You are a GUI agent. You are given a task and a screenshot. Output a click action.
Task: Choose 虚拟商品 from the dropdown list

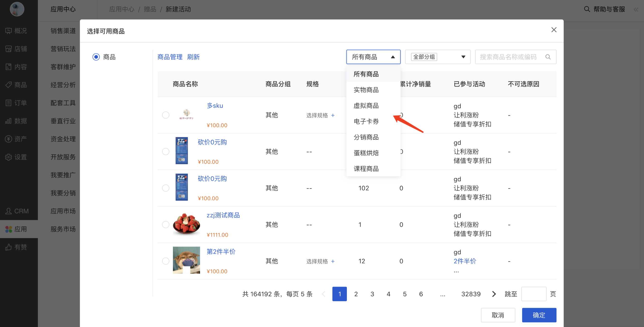(x=373, y=105)
